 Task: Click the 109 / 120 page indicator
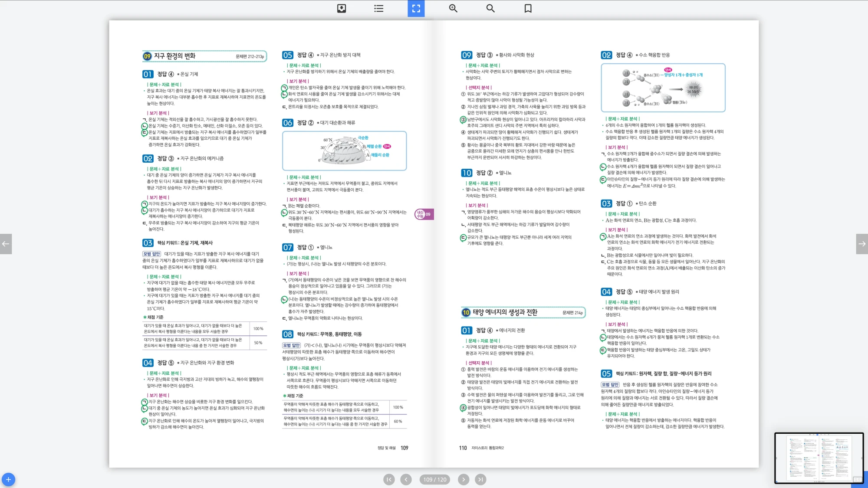pyautogui.click(x=435, y=479)
